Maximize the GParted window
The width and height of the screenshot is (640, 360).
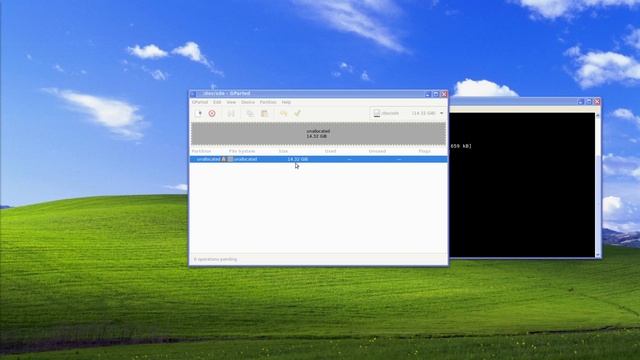point(436,94)
